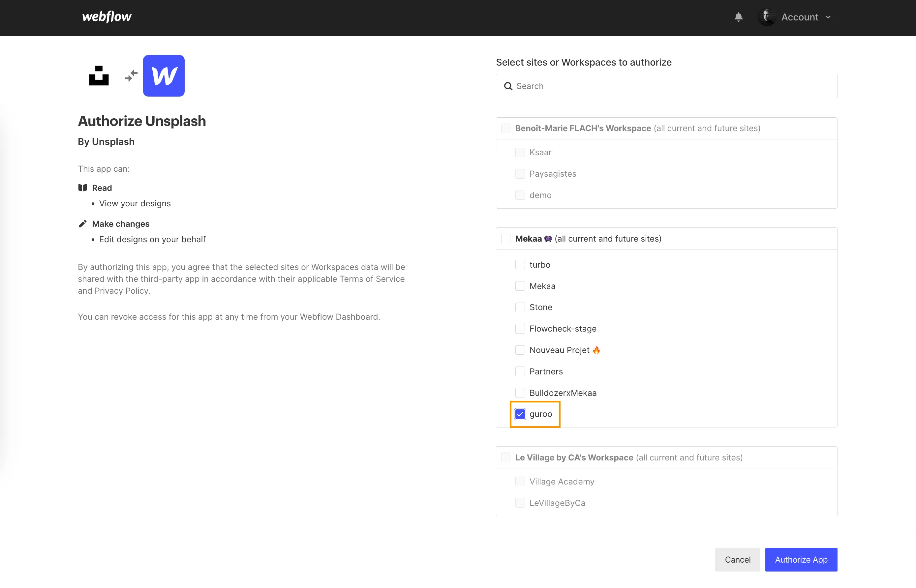Check the Mekaa workspace all-sites checkbox

pyautogui.click(x=506, y=239)
